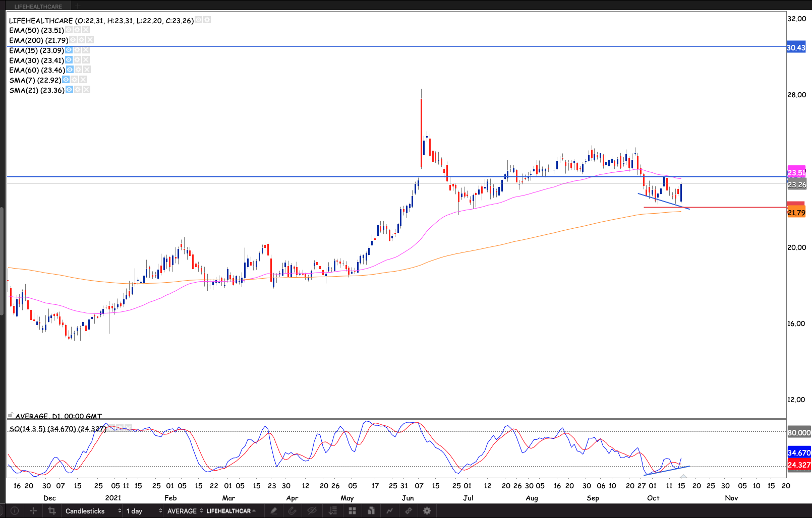Open the 1 day timeframe dropdown
812x518 pixels.
144,510
